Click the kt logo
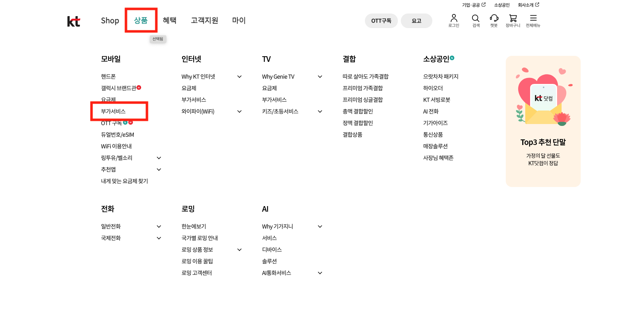The height and width of the screenshot is (320, 644). pyautogui.click(x=73, y=21)
